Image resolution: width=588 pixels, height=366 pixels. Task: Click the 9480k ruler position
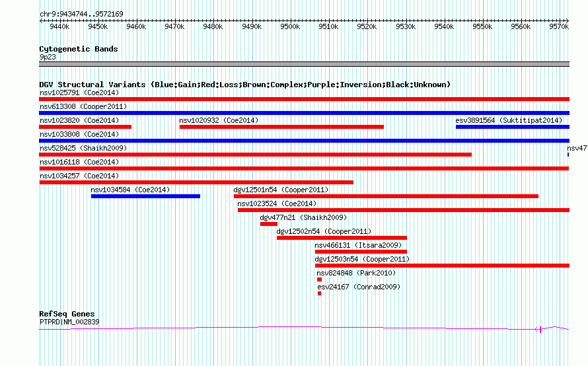213,26
